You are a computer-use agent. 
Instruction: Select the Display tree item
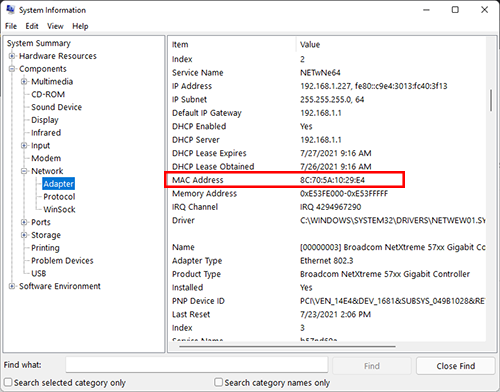pos(45,120)
